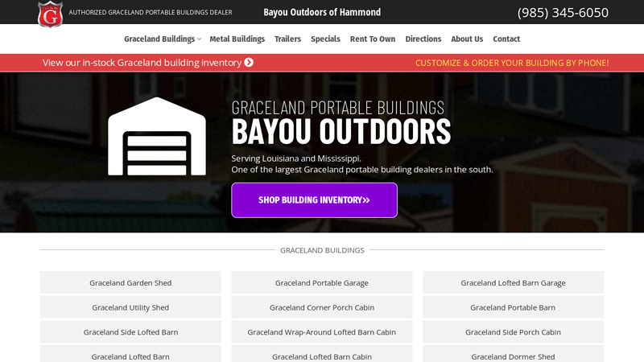The width and height of the screenshot is (644, 362).
Task: Open Graceland Lofted Barn Garage
Action: click(513, 282)
